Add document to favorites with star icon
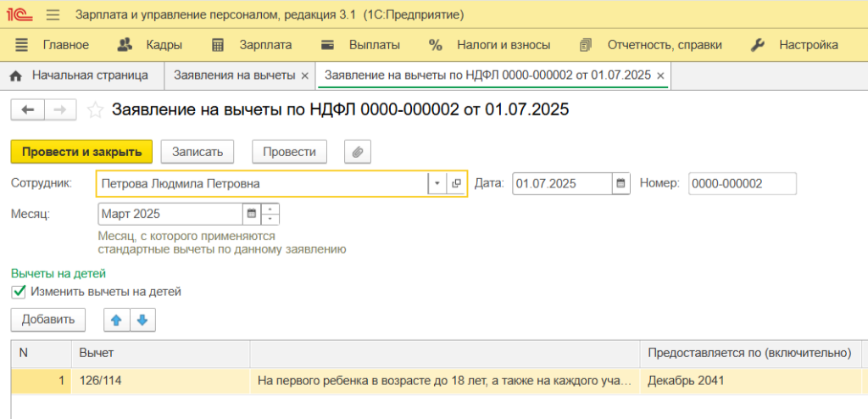This screenshot has height=419, width=868. click(96, 109)
